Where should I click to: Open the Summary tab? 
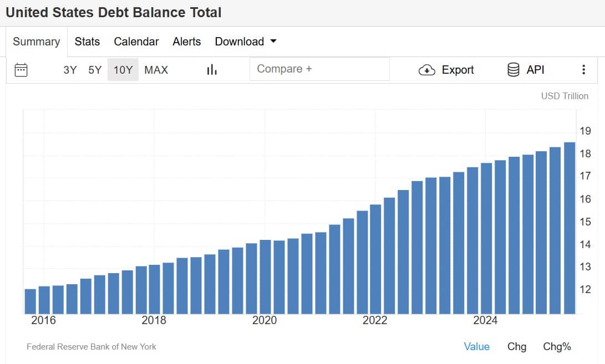[x=37, y=42]
